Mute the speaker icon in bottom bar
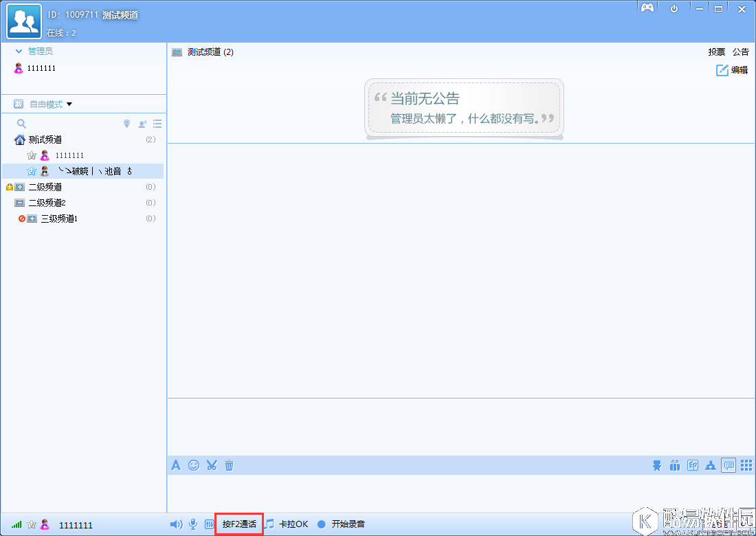This screenshot has height=536, width=756. pos(175,524)
